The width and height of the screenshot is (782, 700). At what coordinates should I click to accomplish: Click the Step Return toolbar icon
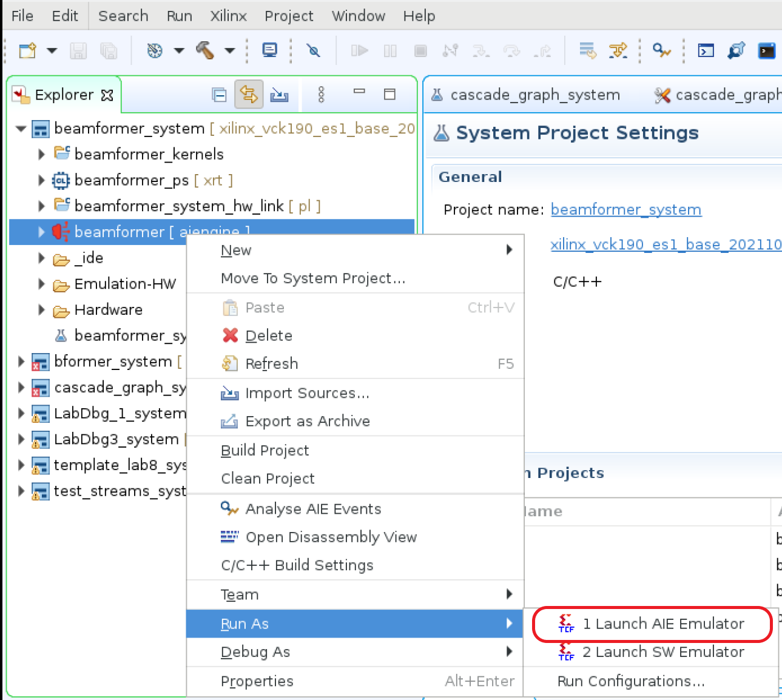[542, 50]
